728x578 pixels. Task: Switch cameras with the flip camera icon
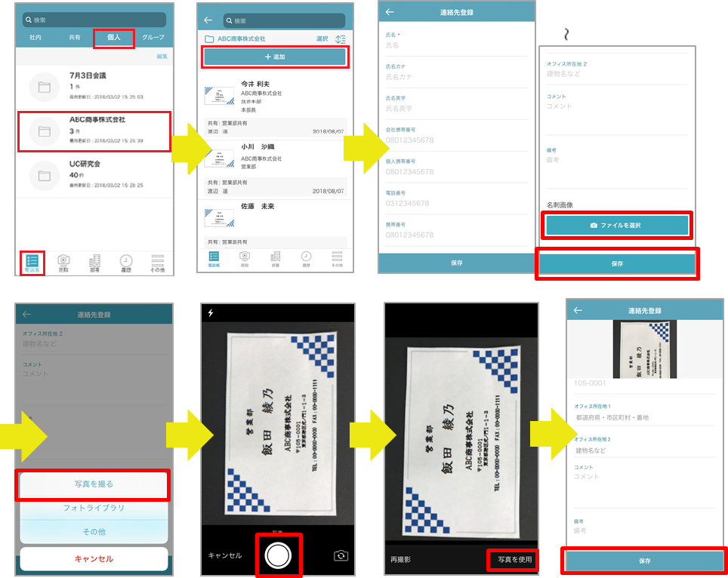[x=341, y=555]
